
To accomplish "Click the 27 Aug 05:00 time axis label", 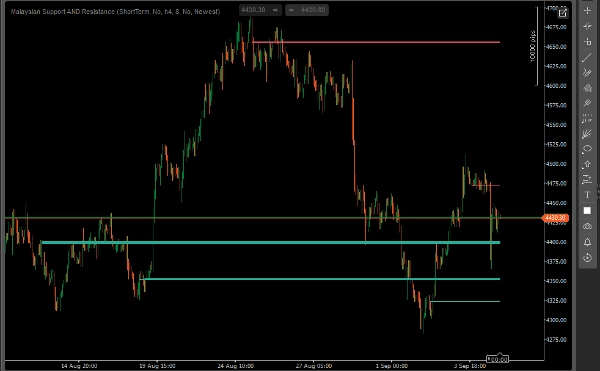I will 314,366.
